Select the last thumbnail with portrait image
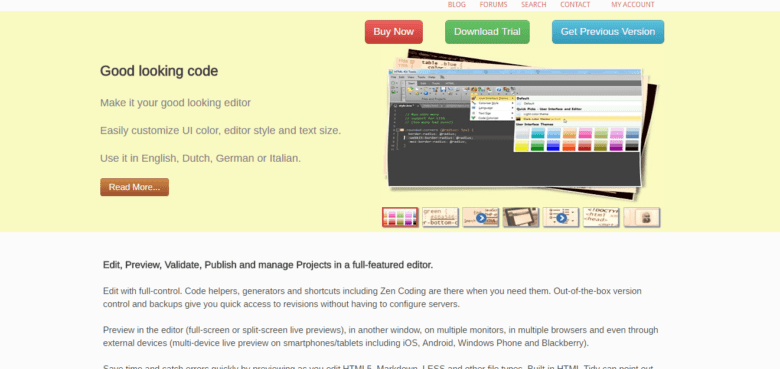This screenshot has width=780, height=369. tap(642, 217)
